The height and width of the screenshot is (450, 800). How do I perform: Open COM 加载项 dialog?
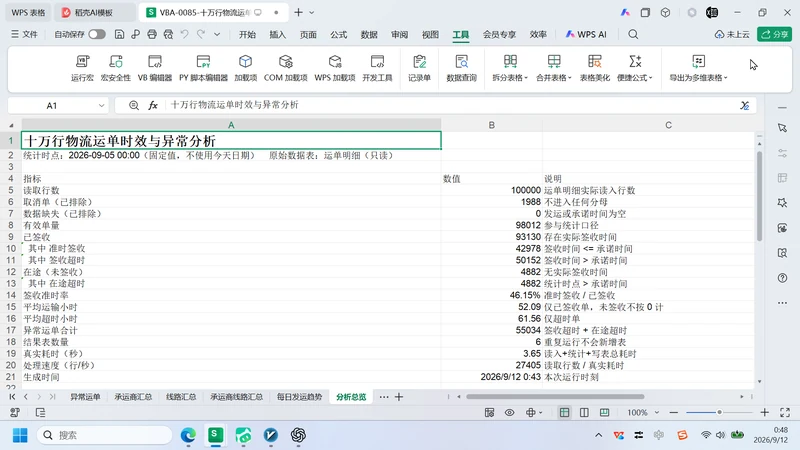[286, 68]
